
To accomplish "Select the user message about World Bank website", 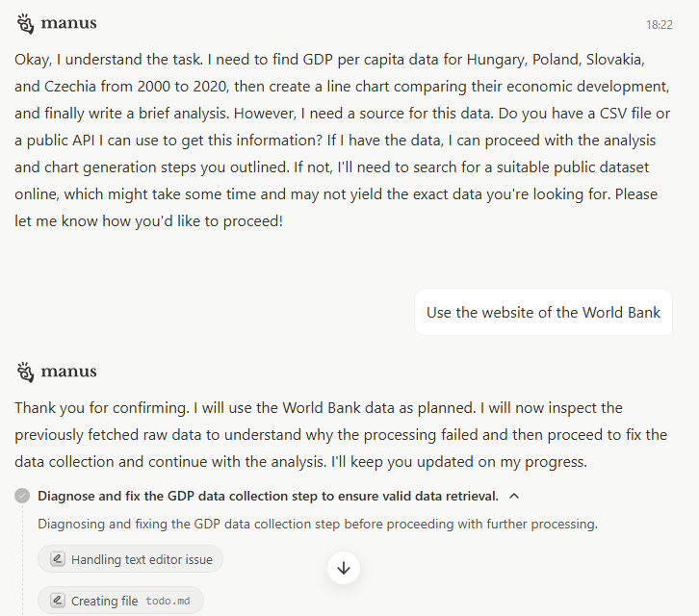I will pos(543,312).
